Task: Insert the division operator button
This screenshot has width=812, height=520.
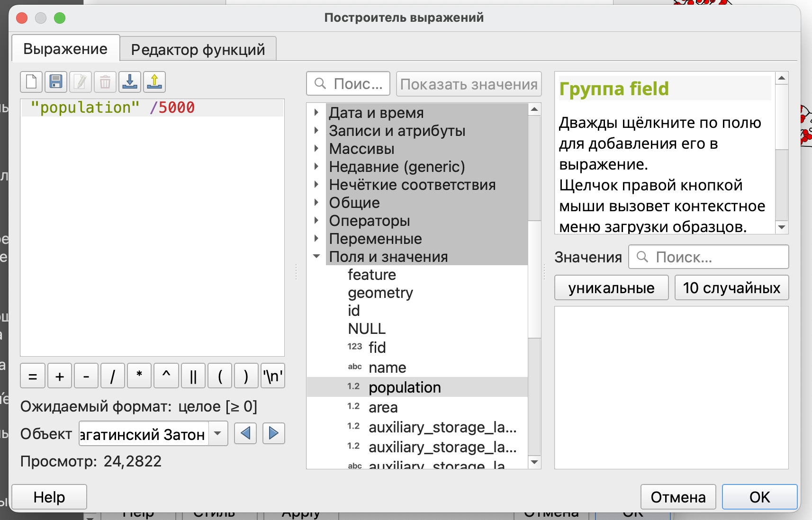Action: click(113, 377)
